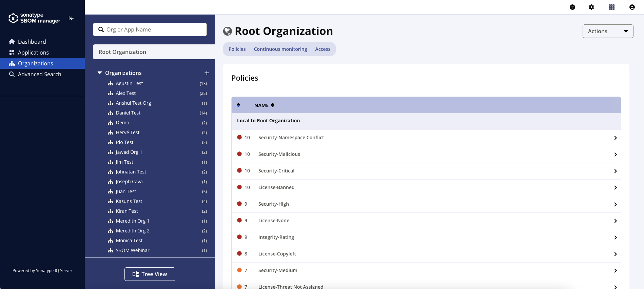Screen dimensions: 644x289
Task: Click the Sonatype SBOM manager logo
Action: (x=34, y=18)
